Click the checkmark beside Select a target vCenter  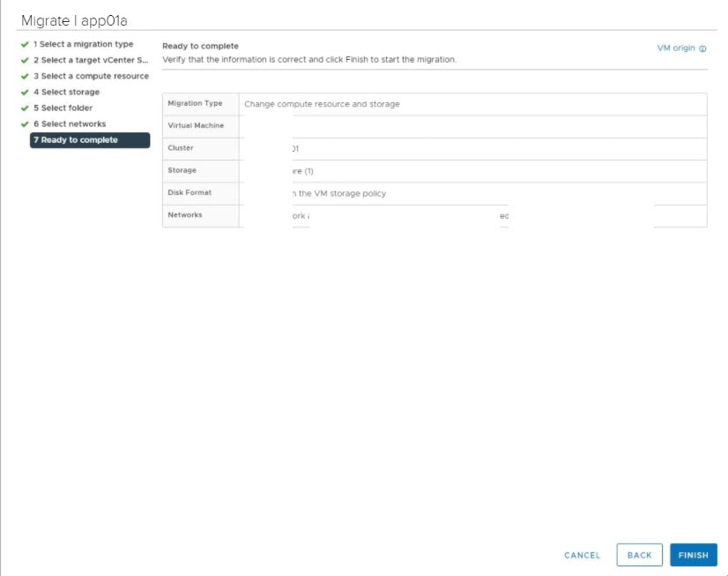[x=24, y=60]
